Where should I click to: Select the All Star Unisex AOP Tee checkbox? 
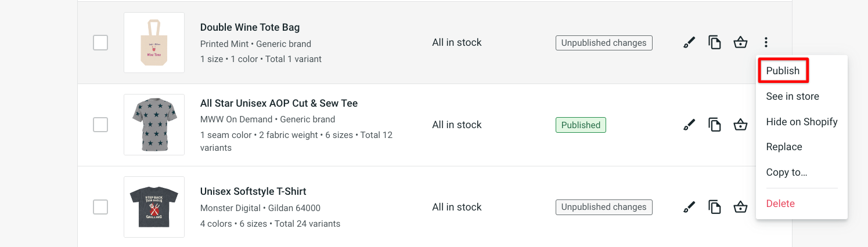coord(100,125)
